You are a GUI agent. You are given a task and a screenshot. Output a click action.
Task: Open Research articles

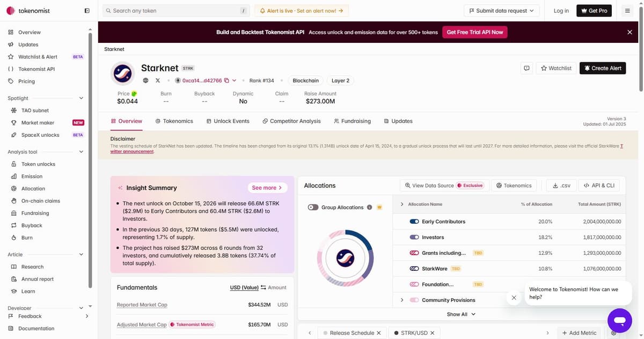point(32,267)
